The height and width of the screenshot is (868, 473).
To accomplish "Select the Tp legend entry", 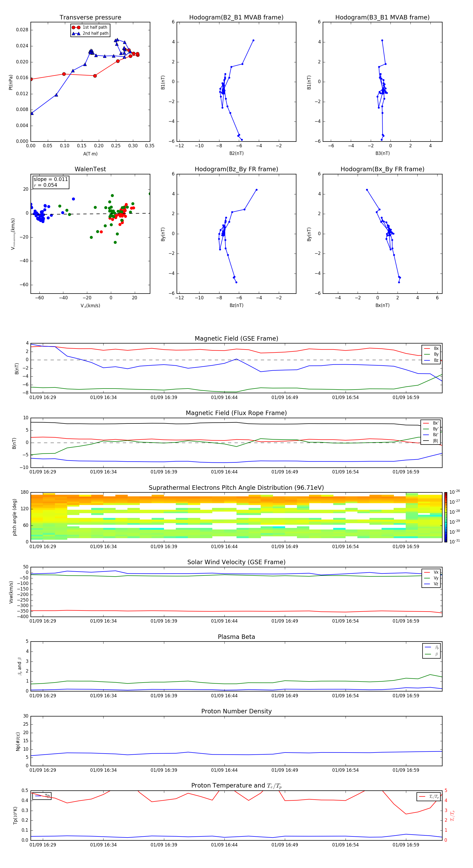I will click(42, 796).
